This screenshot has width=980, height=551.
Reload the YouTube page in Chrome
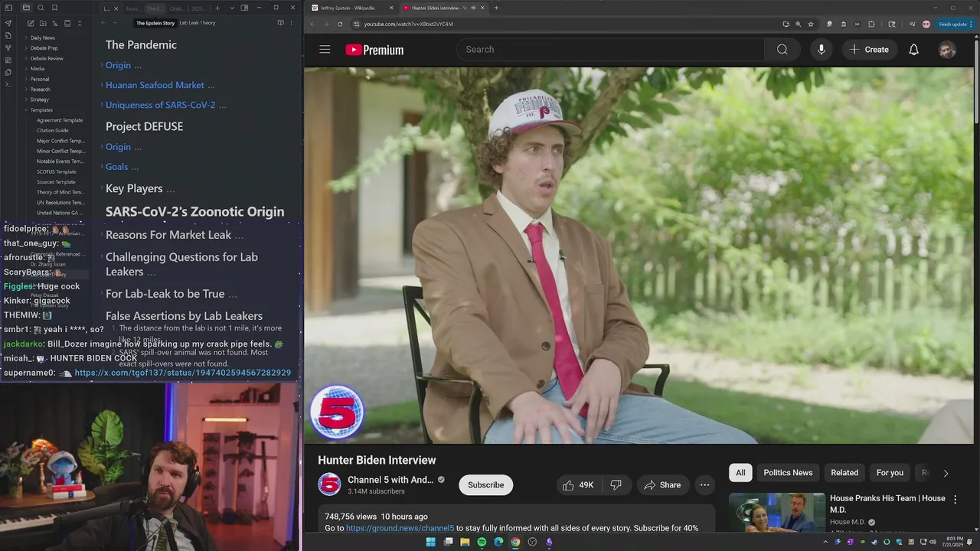[x=340, y=24]
